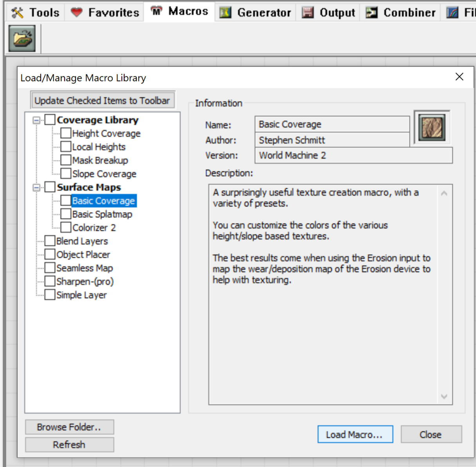Click the Browse Folder.. button
This screenshot has width=476, height=467.
tap(69, 427)
